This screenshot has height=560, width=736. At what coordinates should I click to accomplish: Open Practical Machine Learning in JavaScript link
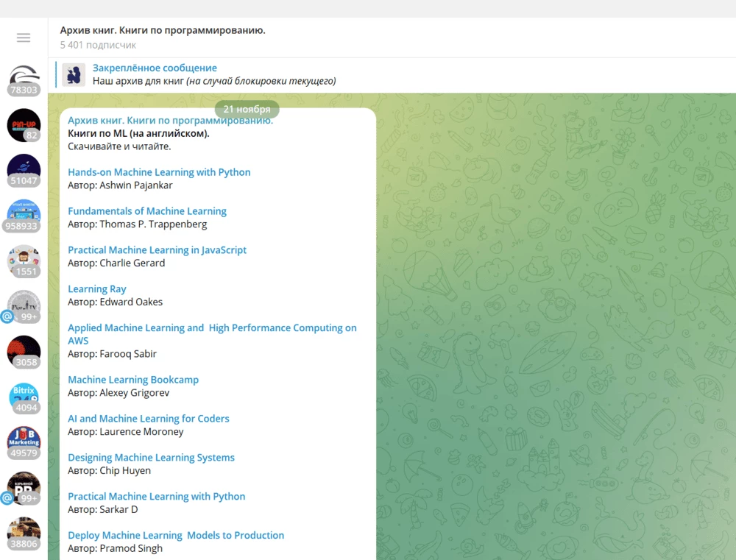tap(157, 250)
